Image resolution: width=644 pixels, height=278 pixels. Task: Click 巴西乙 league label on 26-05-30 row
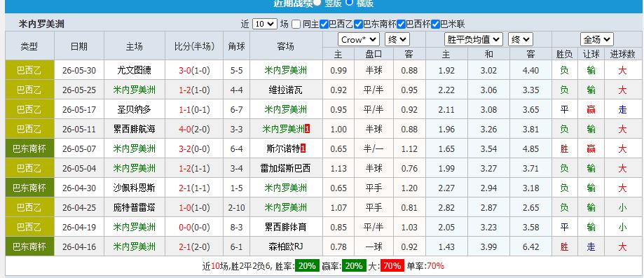[29, 70]
